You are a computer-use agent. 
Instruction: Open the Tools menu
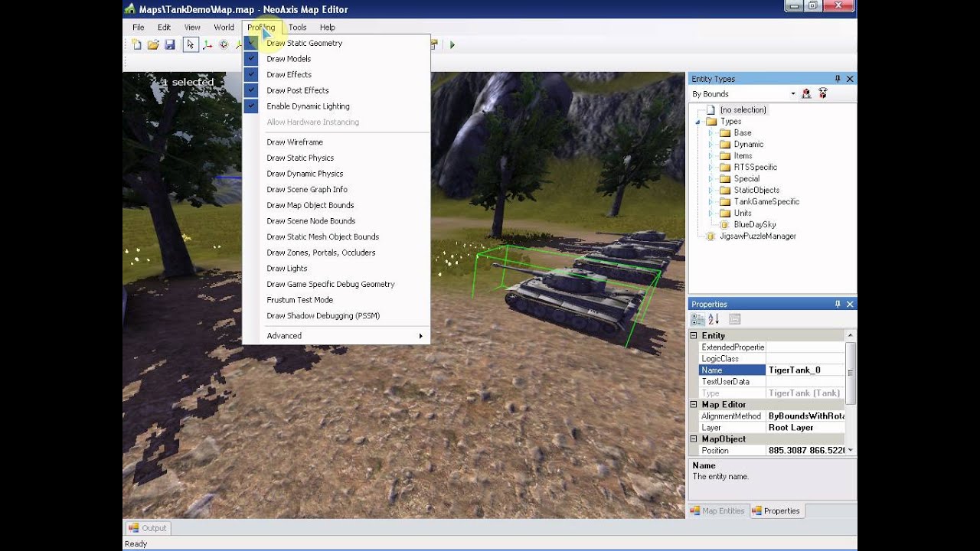click(x=298, y=27)
